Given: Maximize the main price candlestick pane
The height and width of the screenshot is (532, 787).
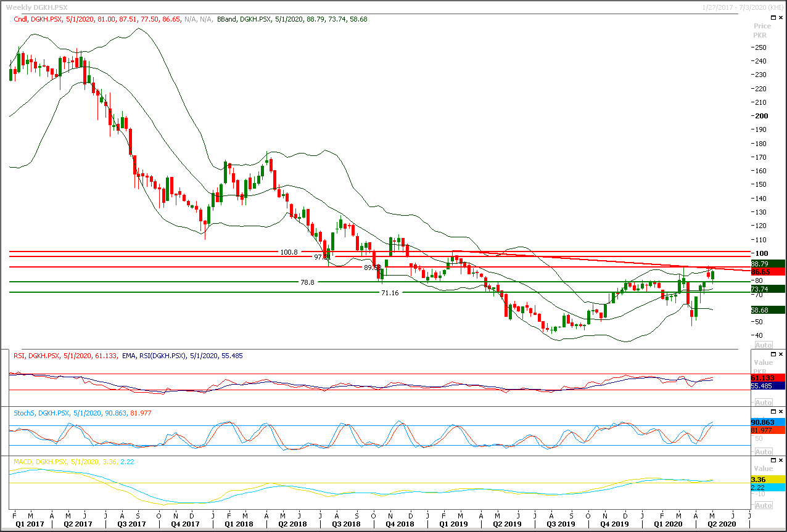Looking at the screenshot, I should pos(773,18).
